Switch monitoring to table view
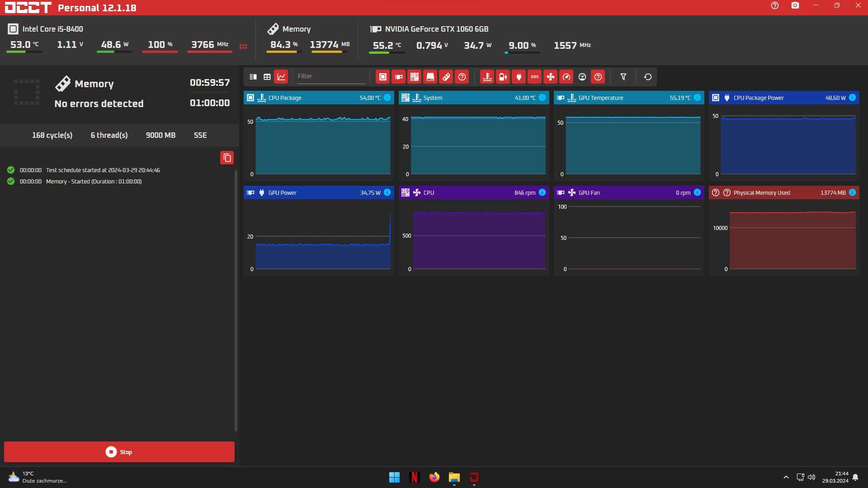868x488 pixels. [267, 77]
